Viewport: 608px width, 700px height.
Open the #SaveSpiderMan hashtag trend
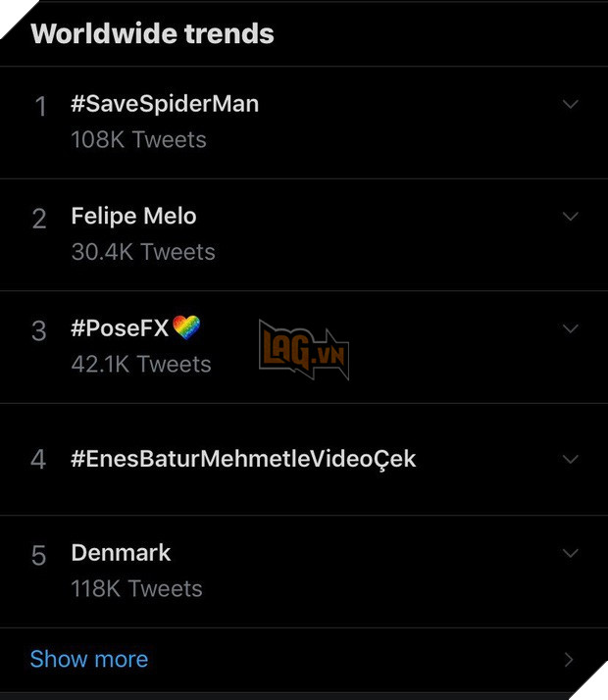[165, 104]
